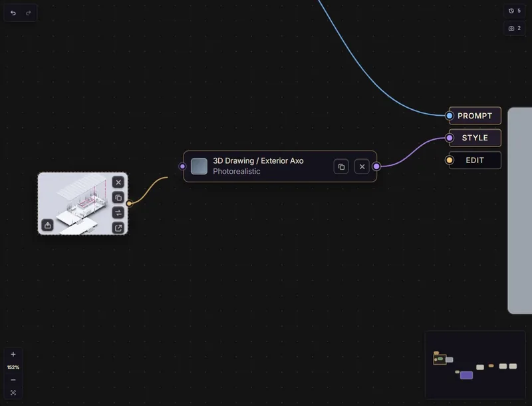
Task: Select the 3D Drawing / Exterior Axo title
Action: tap(258, 161)
